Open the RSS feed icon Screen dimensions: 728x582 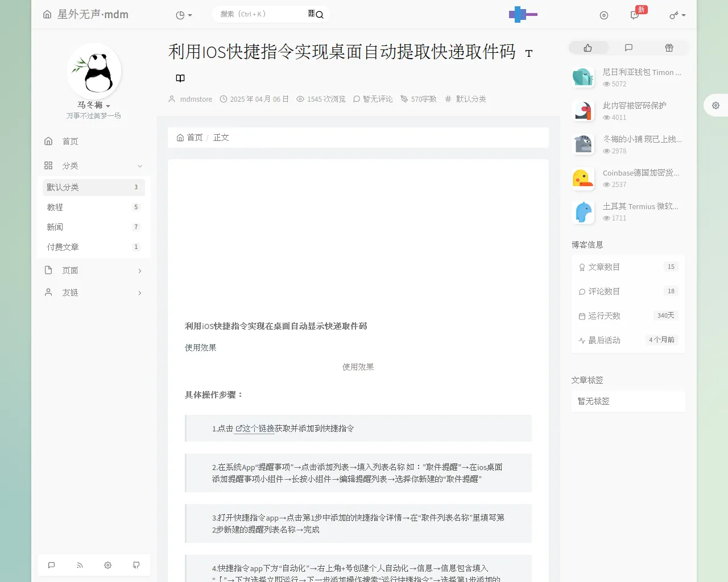coord(80,565)
